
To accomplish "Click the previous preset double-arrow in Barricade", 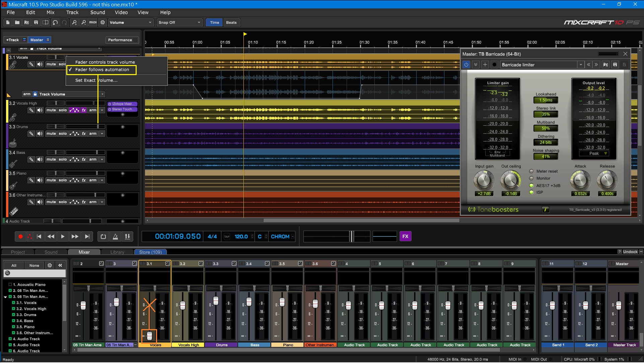I will [588, 65].
